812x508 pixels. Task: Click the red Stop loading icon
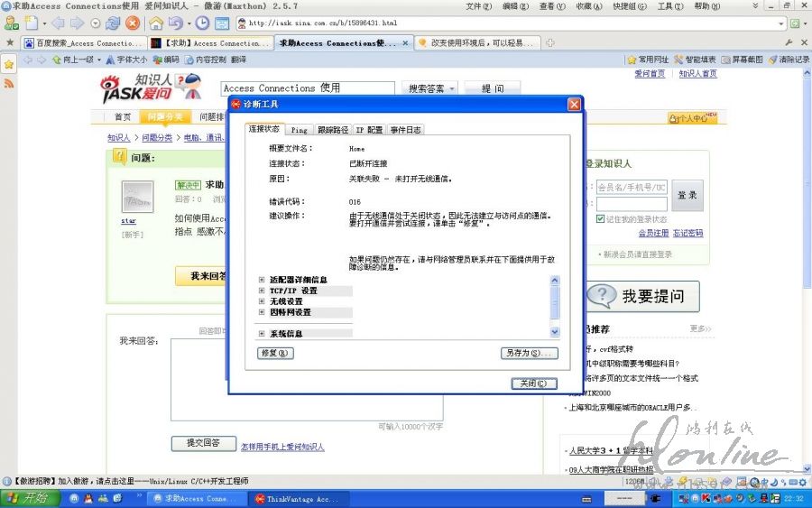coord(133,23)
